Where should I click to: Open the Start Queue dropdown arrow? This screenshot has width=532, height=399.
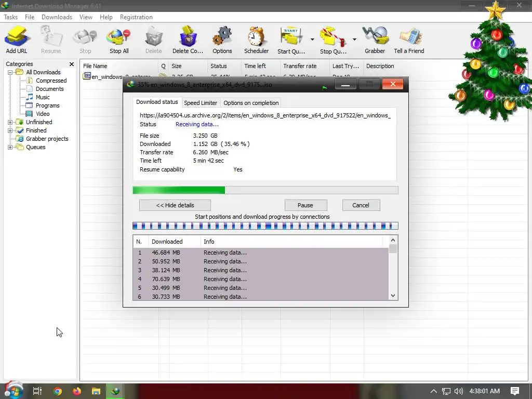point(312,39)
